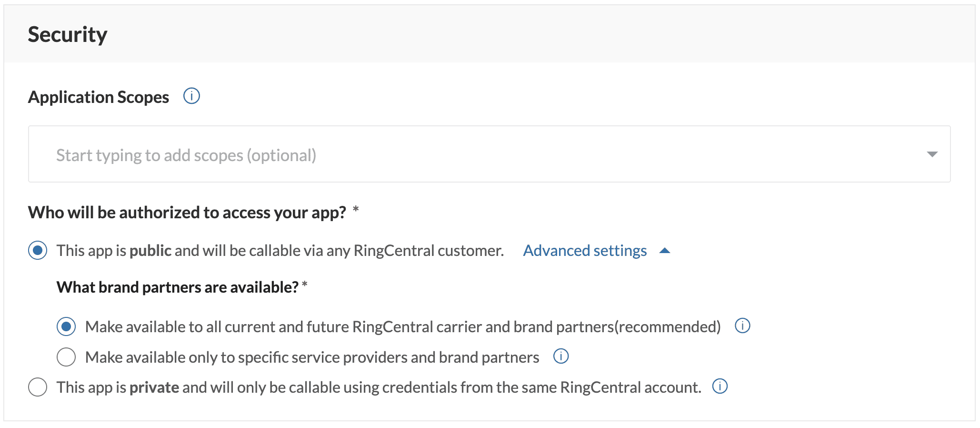Select the private app radio button
Screen dimensions: 980x428
38,387
